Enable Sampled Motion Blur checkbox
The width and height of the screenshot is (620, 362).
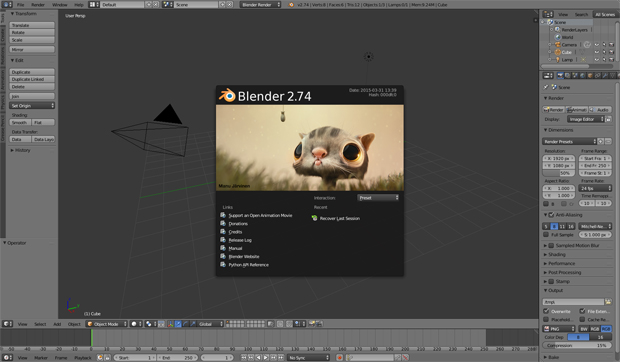[551, 245]
